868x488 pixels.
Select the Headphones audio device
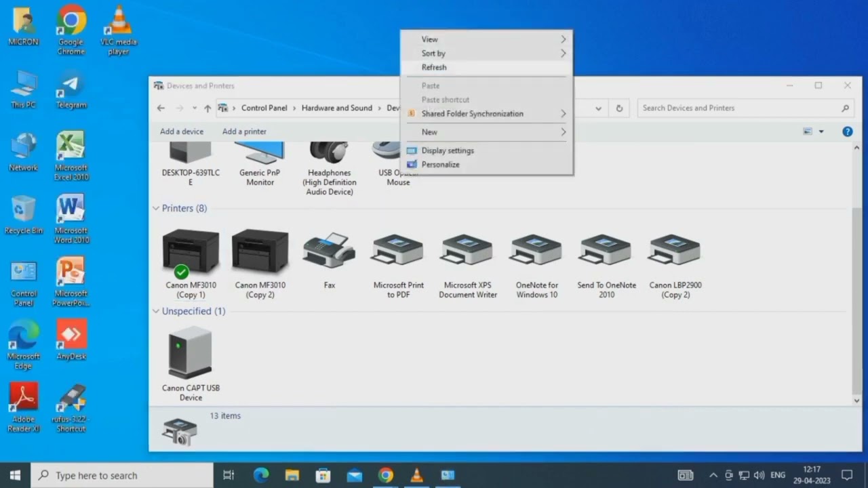coord(330,169)
